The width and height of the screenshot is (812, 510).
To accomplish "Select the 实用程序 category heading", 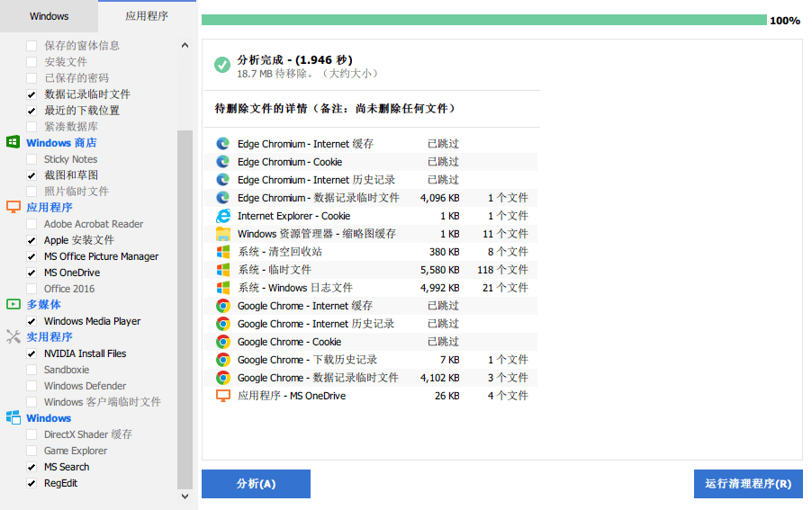I will pyautogui.click(x=50, y=336).
